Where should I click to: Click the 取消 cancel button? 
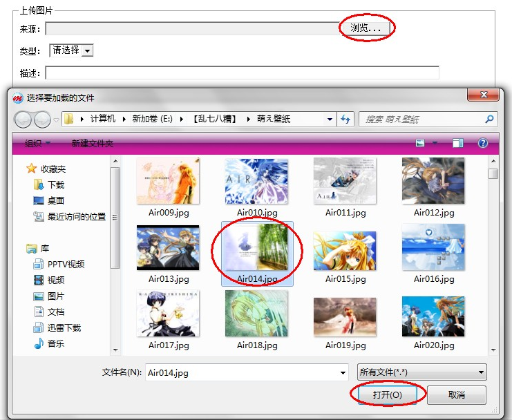457,395
